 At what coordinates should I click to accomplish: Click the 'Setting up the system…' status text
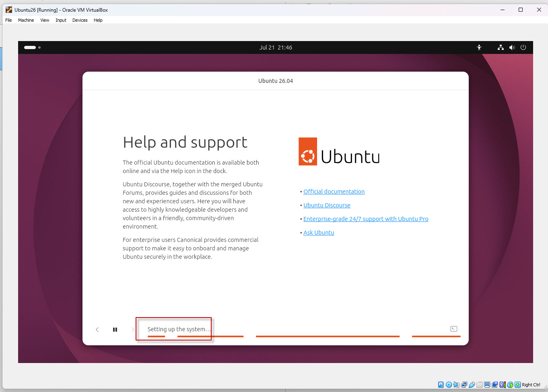coord(179,329)
